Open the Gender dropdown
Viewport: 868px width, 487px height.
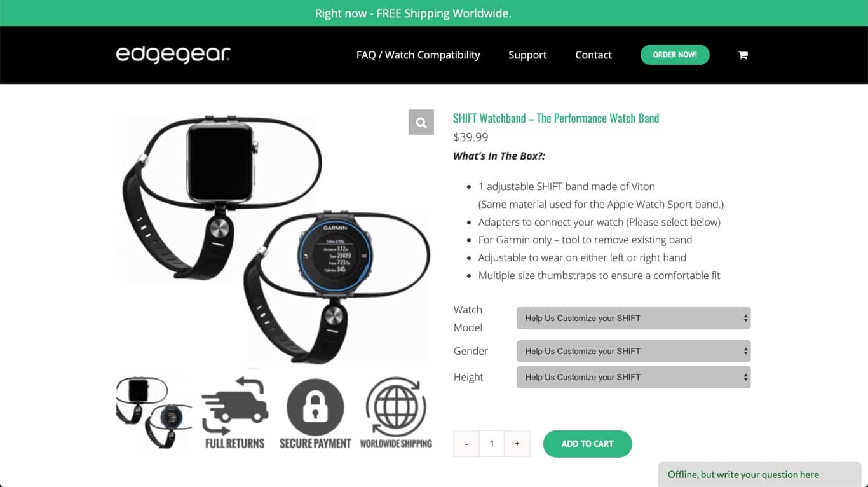point(634,351)
